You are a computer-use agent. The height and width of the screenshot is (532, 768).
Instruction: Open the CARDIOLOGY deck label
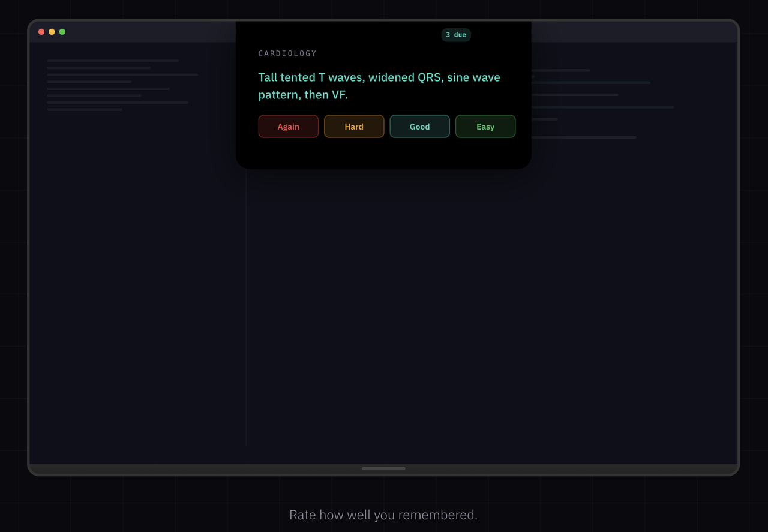[x=287, y=53]
